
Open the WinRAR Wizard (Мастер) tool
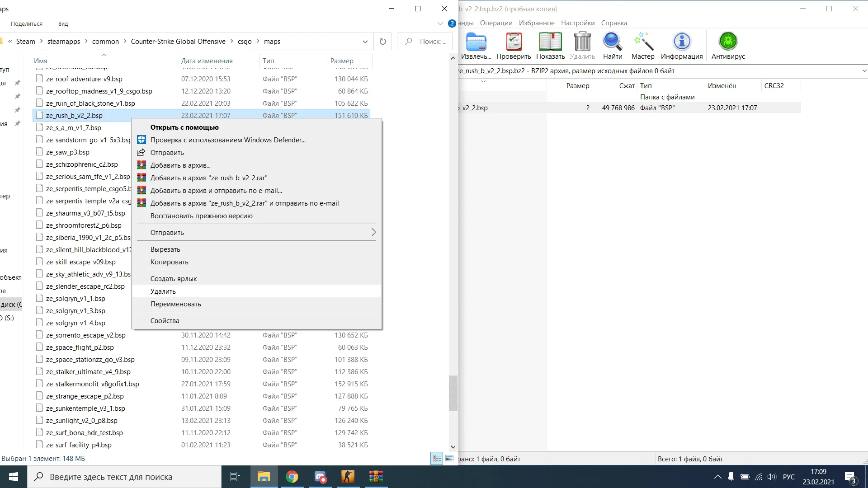coord(642,42)
